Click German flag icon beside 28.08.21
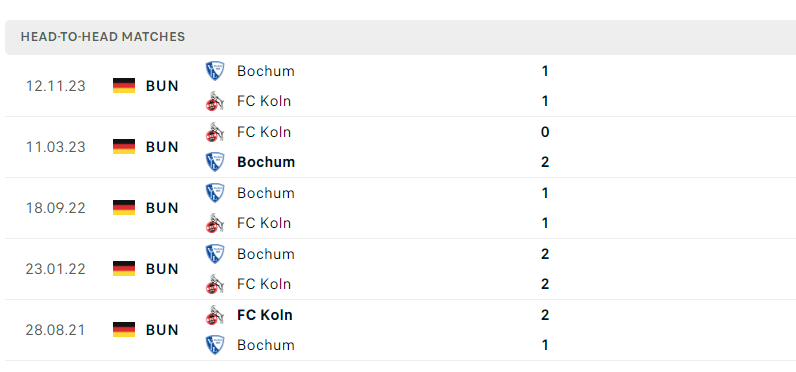The width and height of the screenshot is (796, 372). 124,329
